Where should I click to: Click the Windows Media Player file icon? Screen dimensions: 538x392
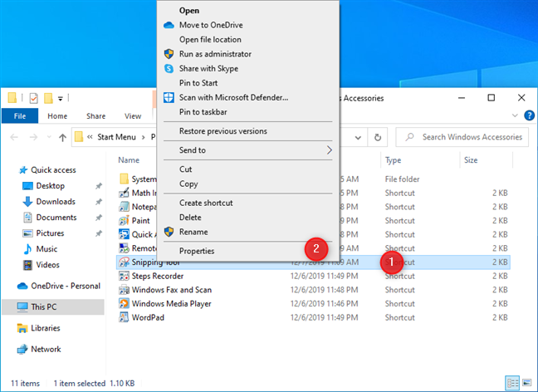point(124,303)
